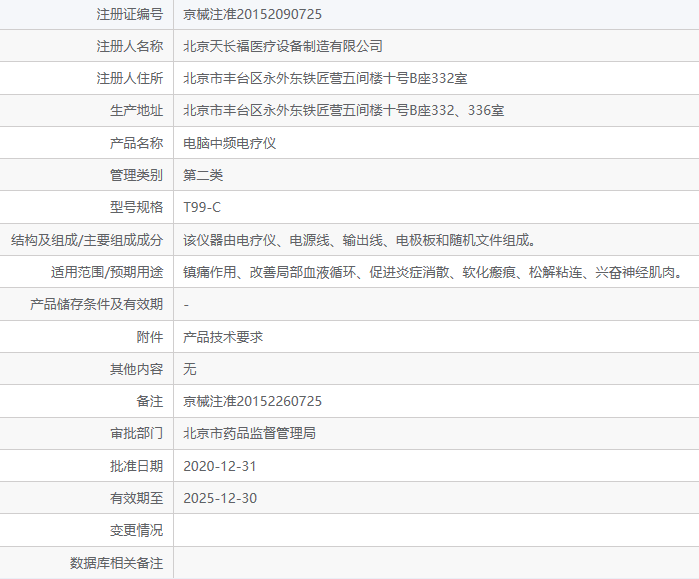
Task: Click the 备注 value 京械注准20152260725
Action: pyautogui.click(x=253, y=401)
